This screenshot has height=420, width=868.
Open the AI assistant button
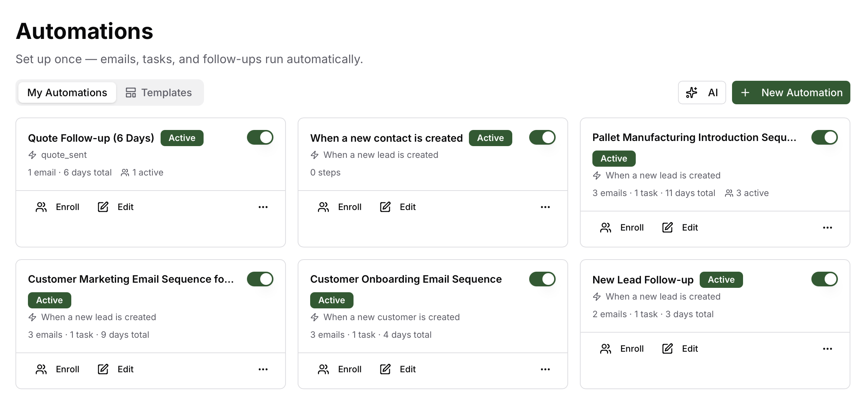click(702, 93)
